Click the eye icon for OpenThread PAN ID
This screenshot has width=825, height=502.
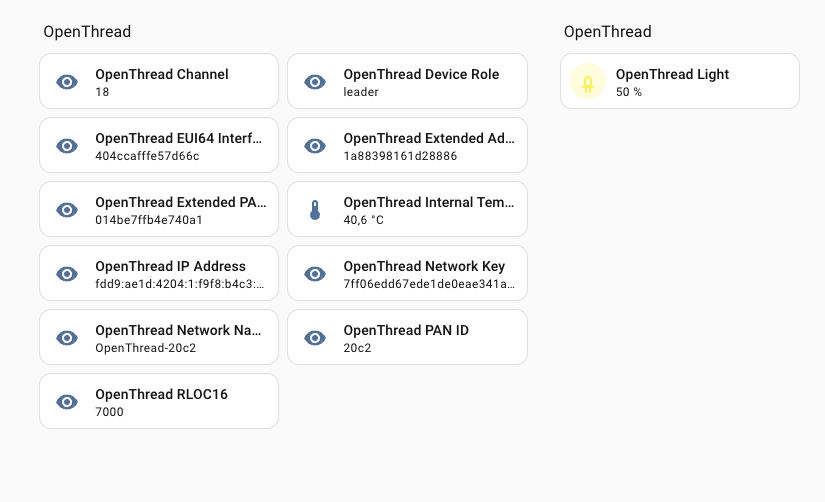point(315,338)
